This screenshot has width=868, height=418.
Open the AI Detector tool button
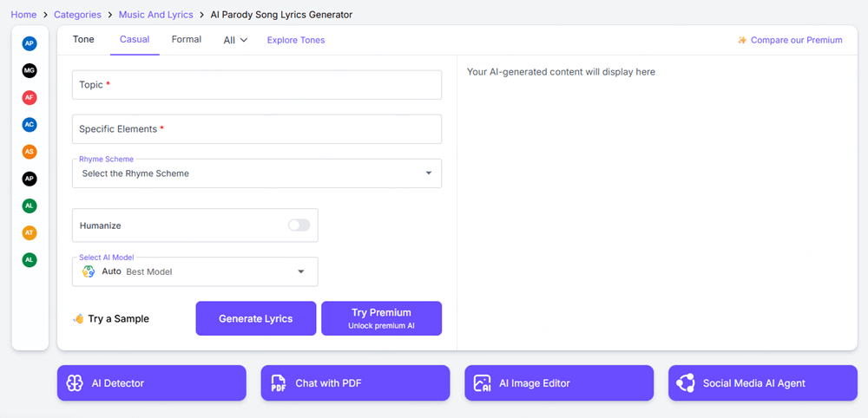(152, 383)
